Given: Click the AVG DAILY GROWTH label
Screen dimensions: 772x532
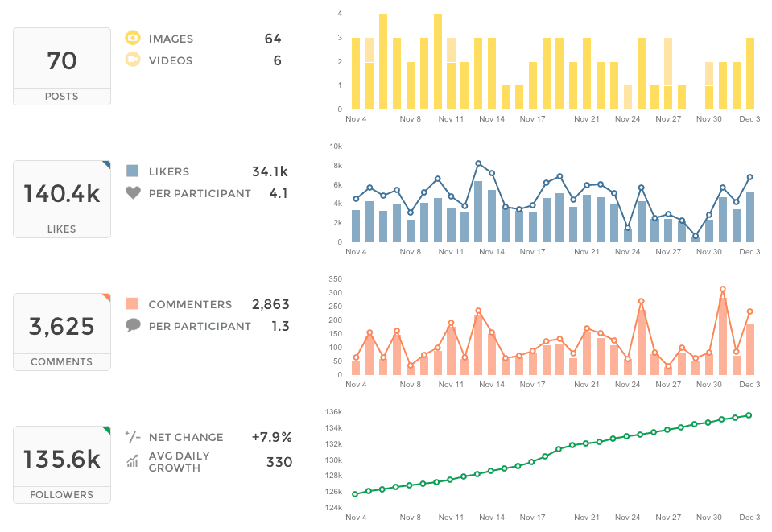Looking at the screenshot, I should (180, 462).
